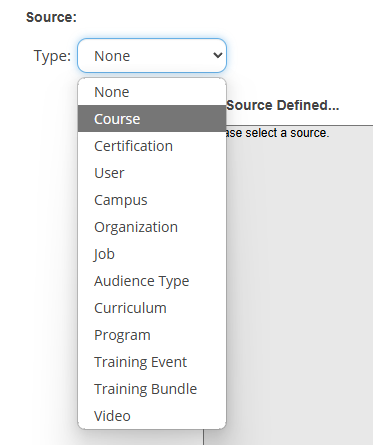Choose Training Event option
This screenshot has height=445, width=373.
[x=152, y=362]
